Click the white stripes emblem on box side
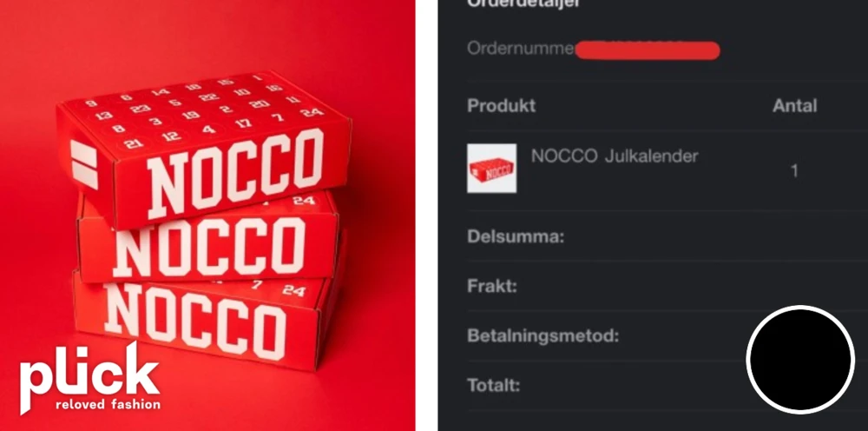 (x=84, y=164)
